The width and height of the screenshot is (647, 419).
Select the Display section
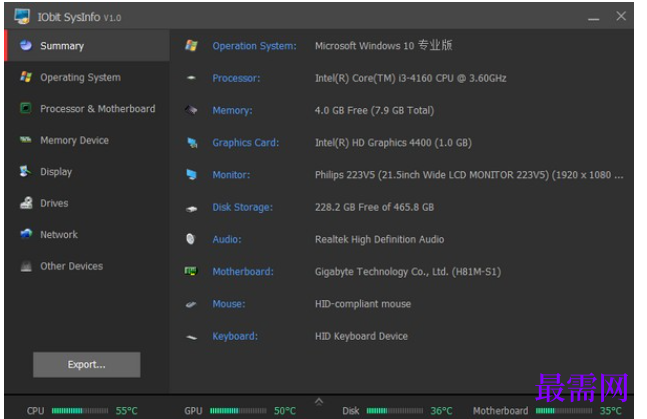tap(87, 172)
